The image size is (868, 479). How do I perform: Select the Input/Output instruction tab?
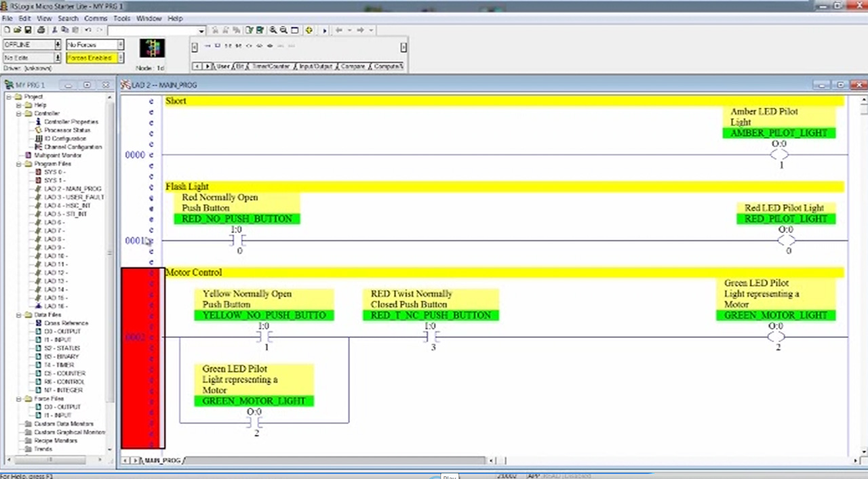pos(315,66)
